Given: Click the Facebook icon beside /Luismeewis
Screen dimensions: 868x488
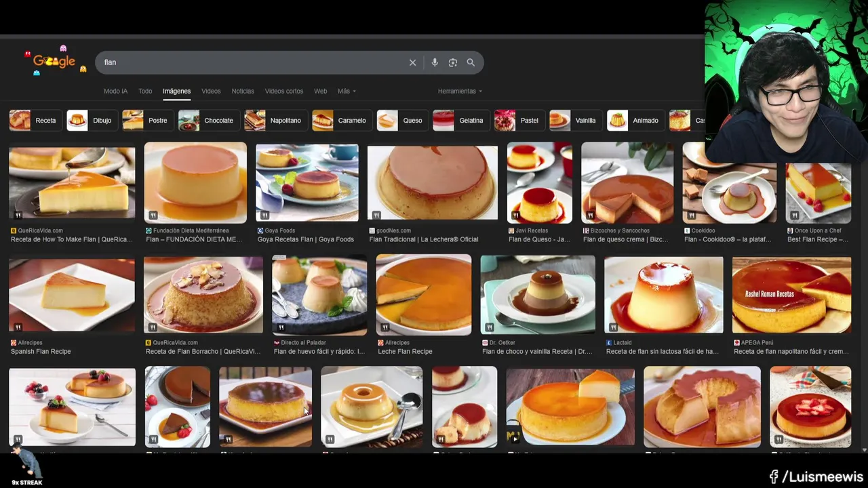Looking at the screenshot, I should (774, 477).
